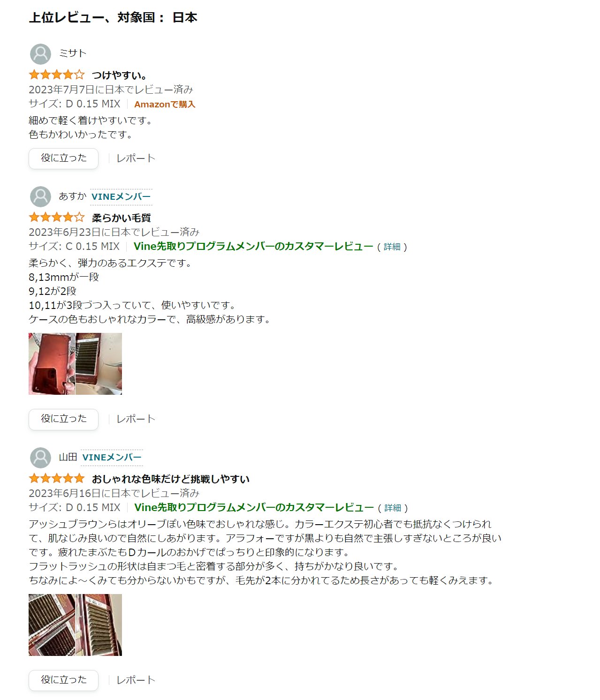
Task: Click the five-star rating on 山田's review
Action: pyautogui.click(x=56, y=478)
